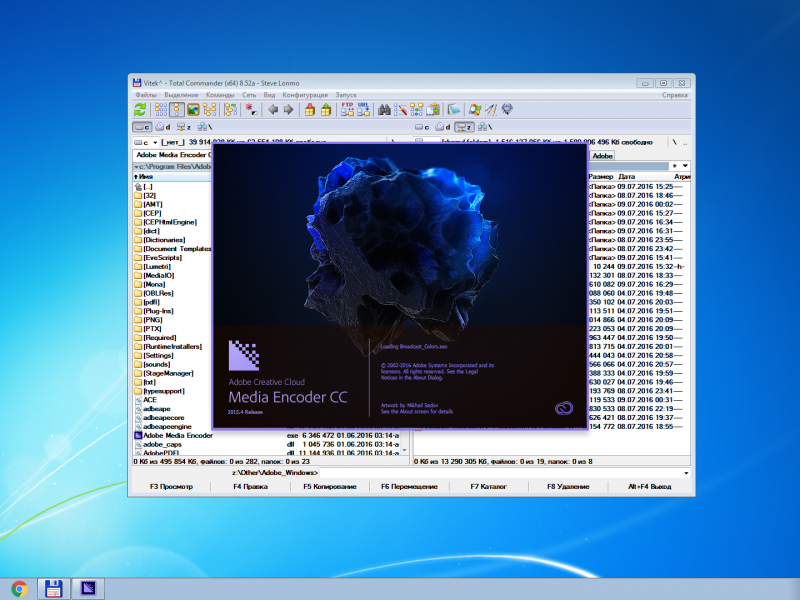Viewport: 800px width, 600px height.
Task: Open the Вид menu
Action: click(269, 95)
